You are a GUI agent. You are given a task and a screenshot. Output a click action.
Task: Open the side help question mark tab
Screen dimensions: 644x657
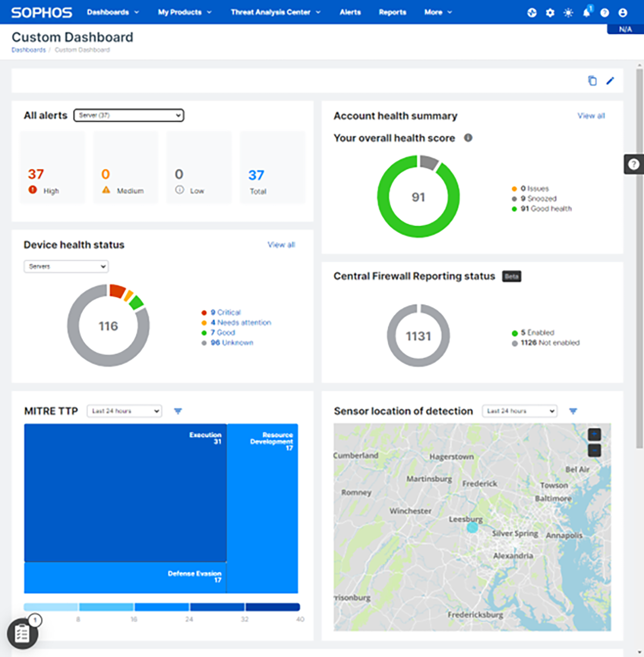pos(634,164)
